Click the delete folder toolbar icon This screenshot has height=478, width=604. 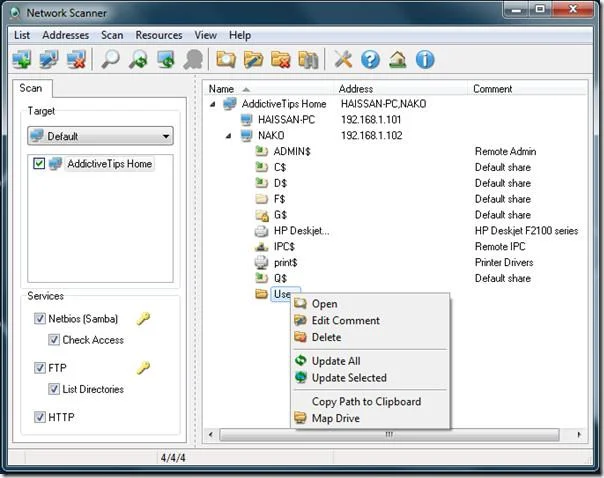[280, 60]
